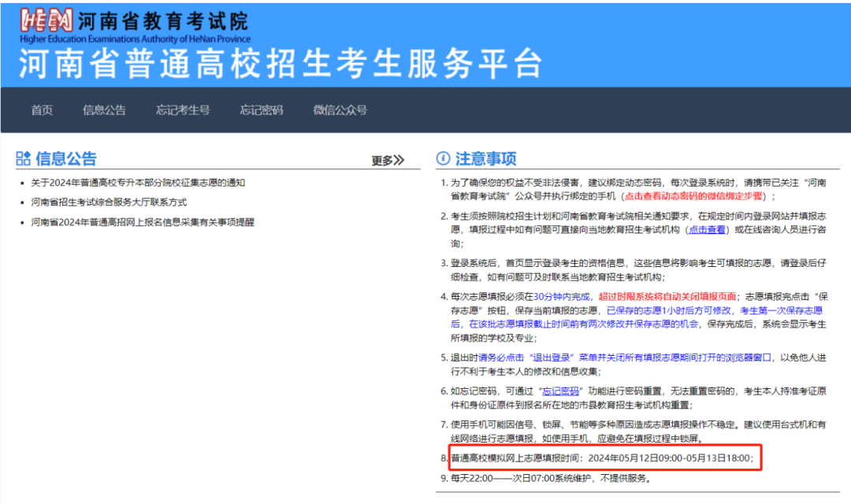The image size is (851, 504).
Task: Open the 微信公众号 navigation item
Action: (x=339, y=110)
